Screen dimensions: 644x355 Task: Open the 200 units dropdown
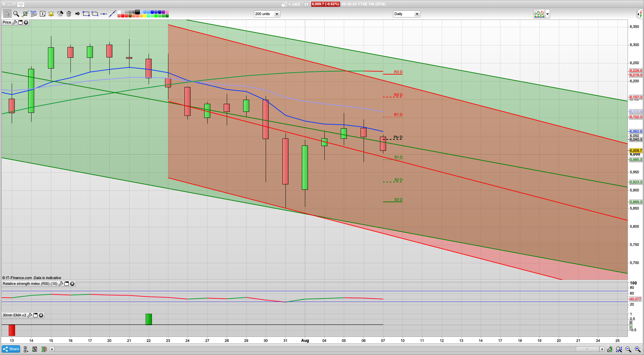pyautogui.click(x=267, y=14)
